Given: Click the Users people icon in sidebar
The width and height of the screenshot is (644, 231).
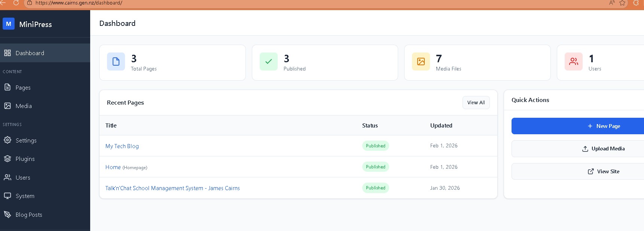Looking at the screenshot, I should click(x=7, y=177).
